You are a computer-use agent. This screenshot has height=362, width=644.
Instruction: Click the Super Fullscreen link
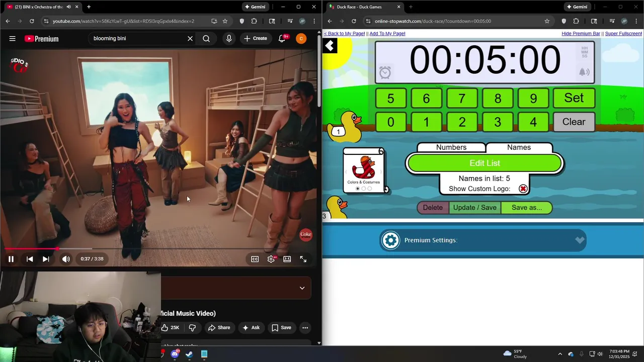[x=623, y=34]
